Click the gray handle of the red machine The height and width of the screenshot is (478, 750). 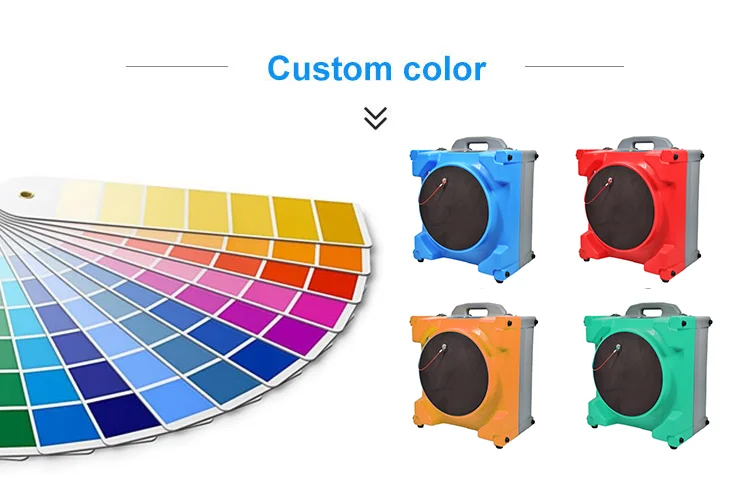[648, 145]
